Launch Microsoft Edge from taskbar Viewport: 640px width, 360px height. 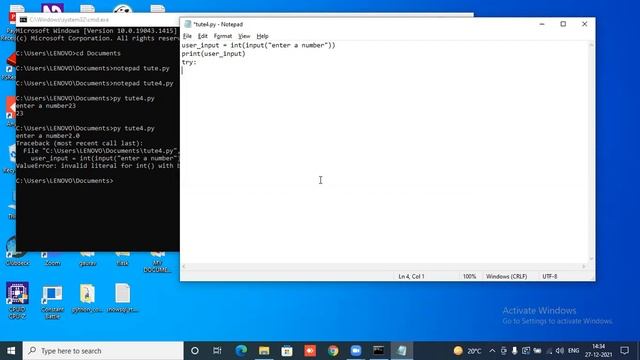[241, 351]
